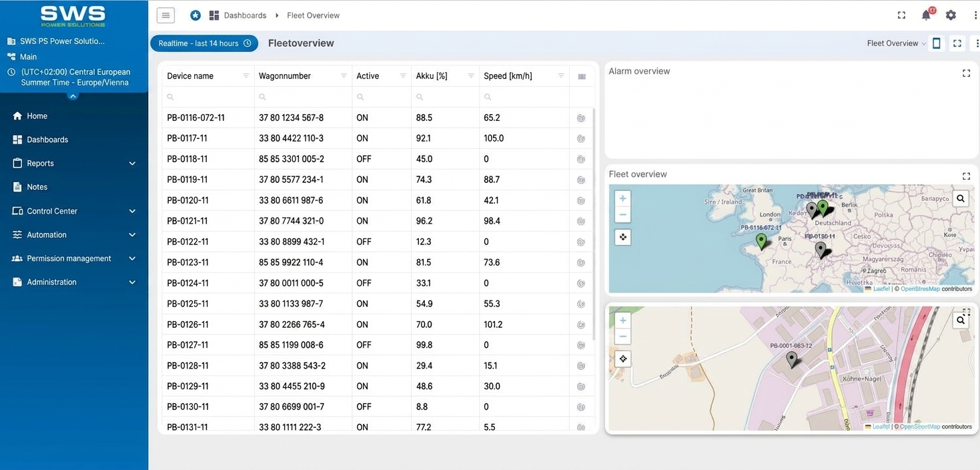
Task: Click search icon on street-level map
Action: click(x=960, y=320)
